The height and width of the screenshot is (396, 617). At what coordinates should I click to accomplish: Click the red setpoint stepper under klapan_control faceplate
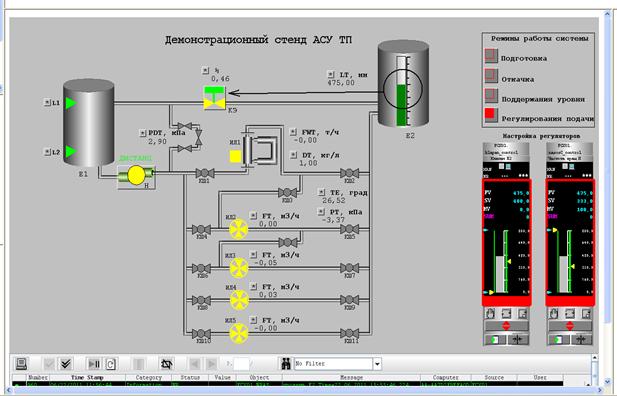[506, 326]
